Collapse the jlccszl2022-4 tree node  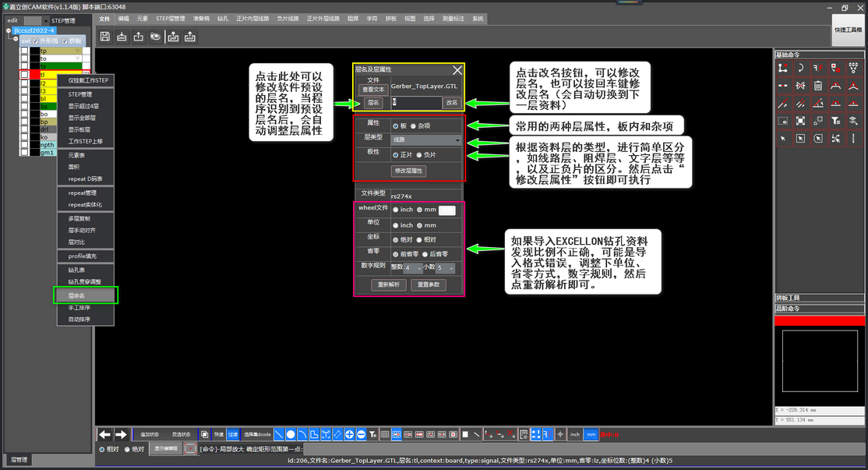(9, 30)
